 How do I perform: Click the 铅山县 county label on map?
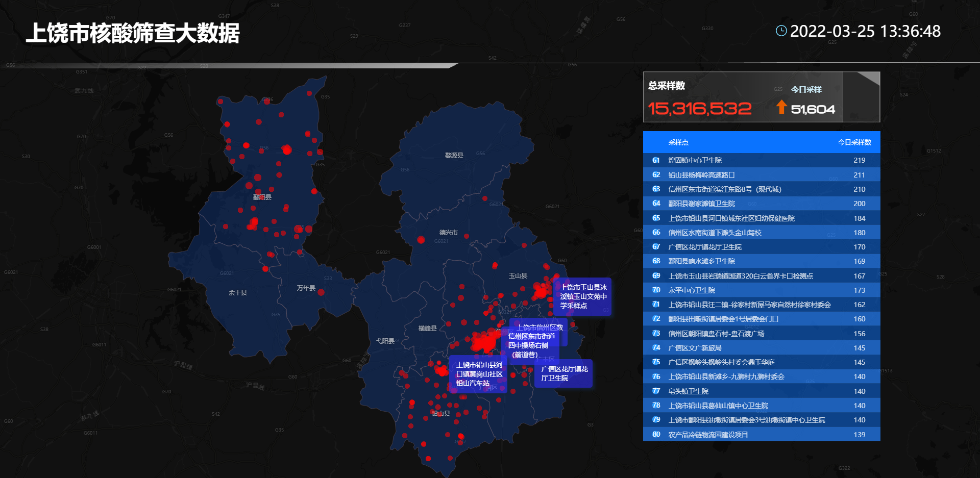(x=441, y=413)
